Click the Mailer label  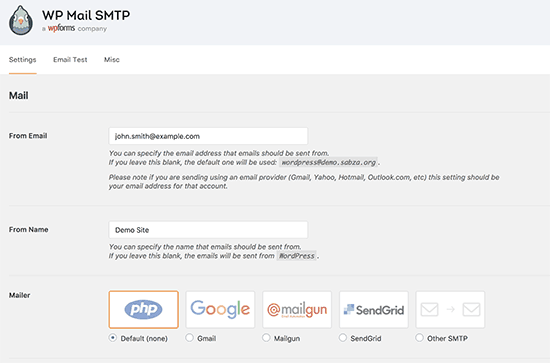[20, 295]
